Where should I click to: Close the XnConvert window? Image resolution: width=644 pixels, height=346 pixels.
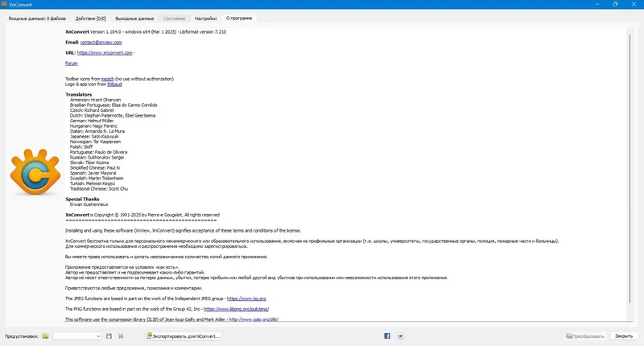click(634, 4)
